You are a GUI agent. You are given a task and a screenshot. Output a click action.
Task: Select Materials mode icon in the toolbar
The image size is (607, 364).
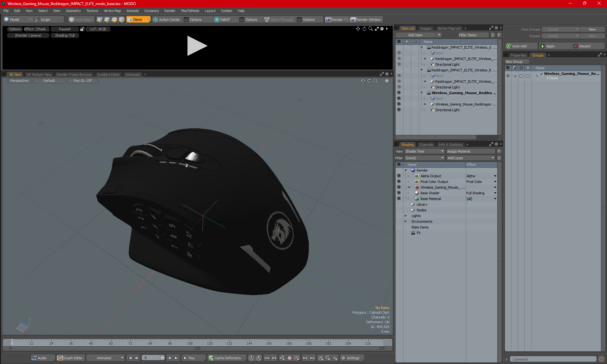pyautogui.click(x=121, y=20)
